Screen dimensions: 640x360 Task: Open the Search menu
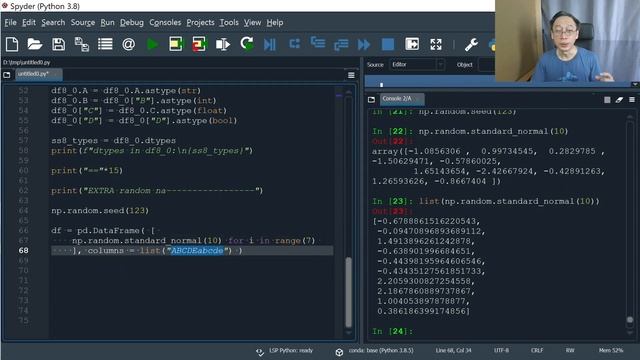tap(53, 22)
